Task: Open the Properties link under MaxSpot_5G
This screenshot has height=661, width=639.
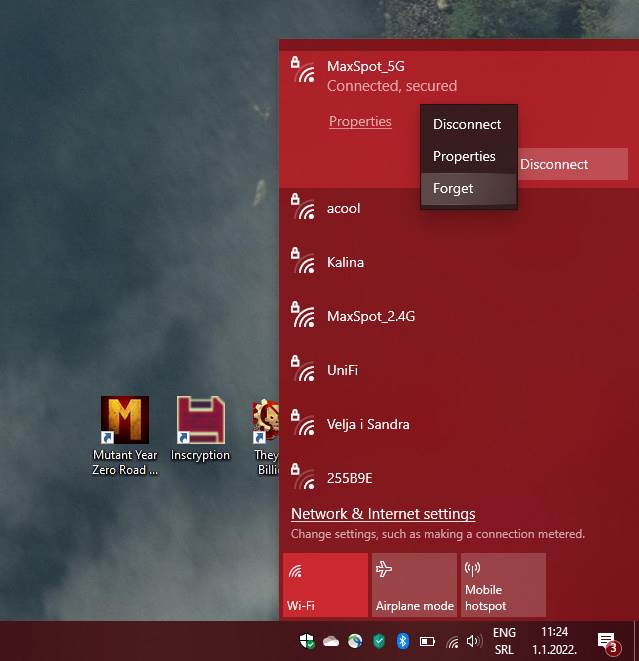Action: pos(360,121)
